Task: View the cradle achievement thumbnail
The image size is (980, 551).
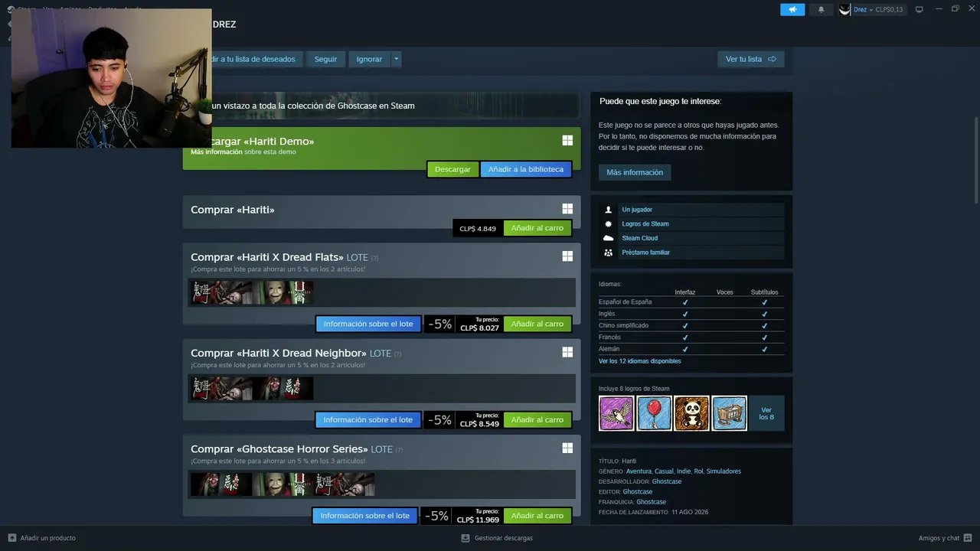Action: click(x=729, y=413)
